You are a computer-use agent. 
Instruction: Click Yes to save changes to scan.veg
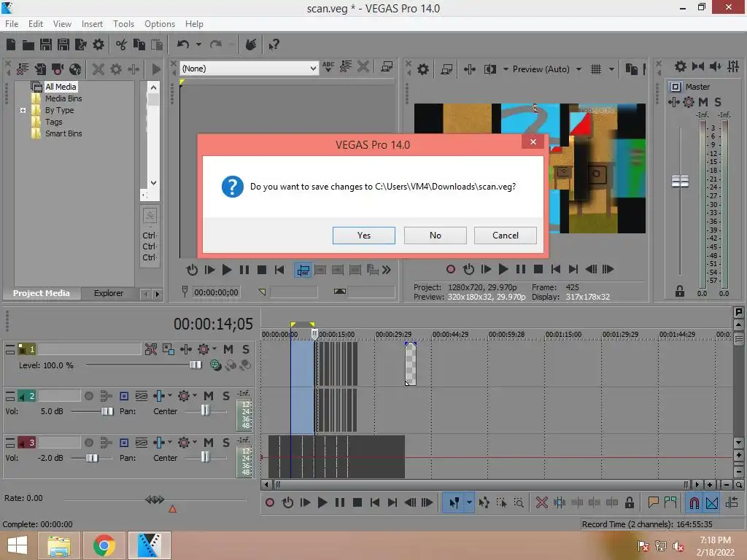(x=363, y=236)
